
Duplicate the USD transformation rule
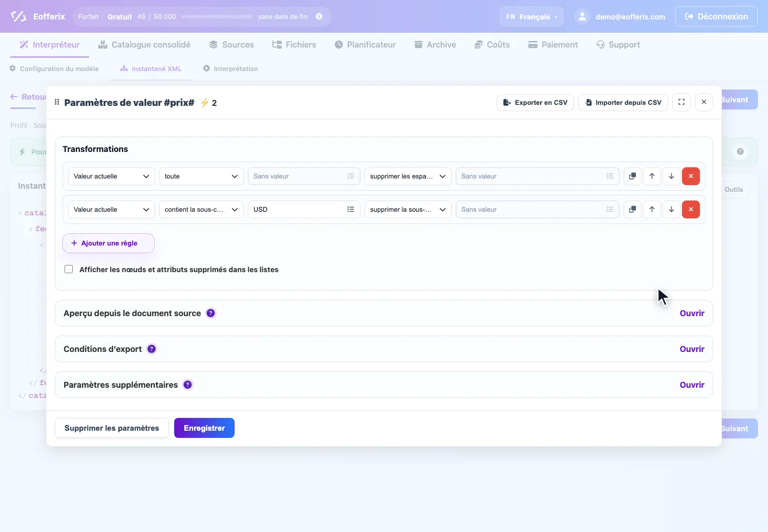632,210
